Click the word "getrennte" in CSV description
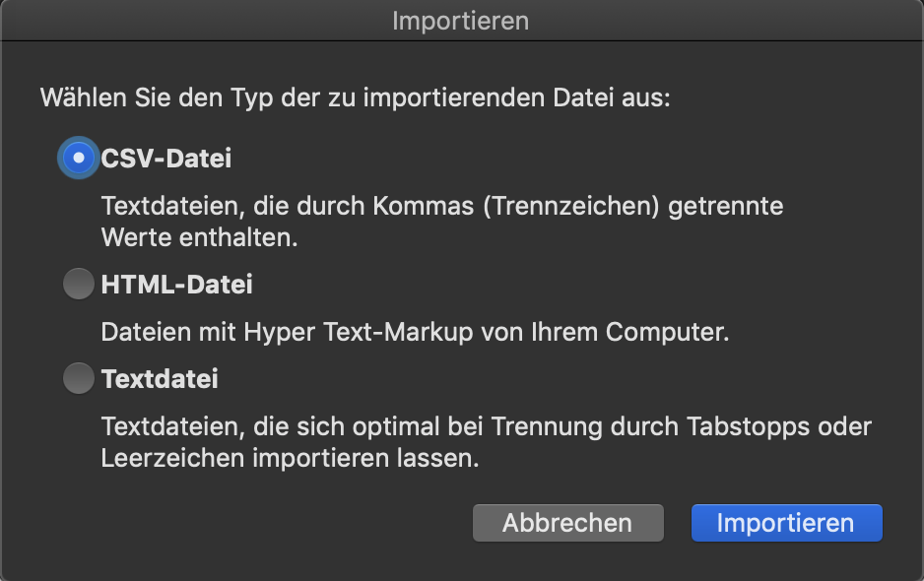The height and width of the screenshot is (581, 924). coord(726,208)
